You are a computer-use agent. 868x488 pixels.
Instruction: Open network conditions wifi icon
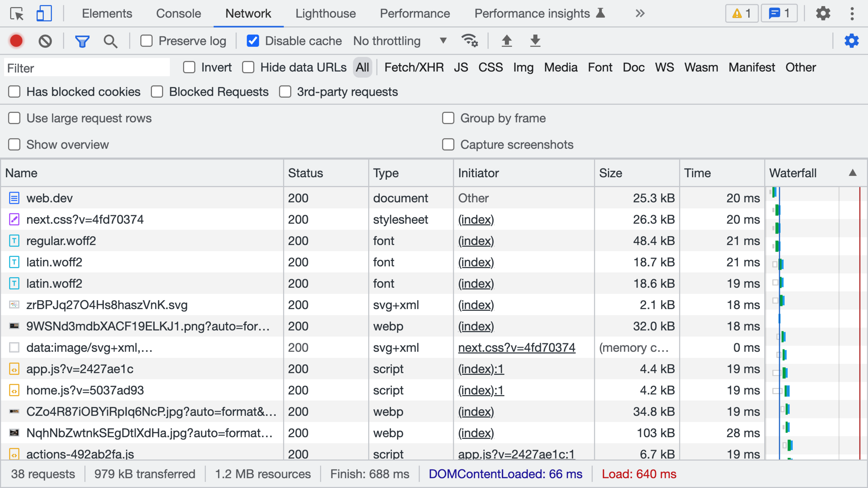(x=469, y=41)
